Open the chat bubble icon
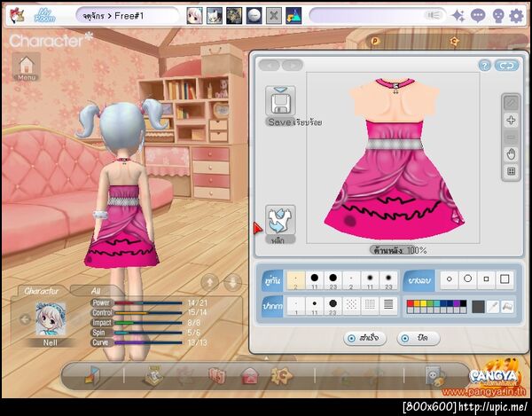Screen dimensions: 532x416 point(478,16)
